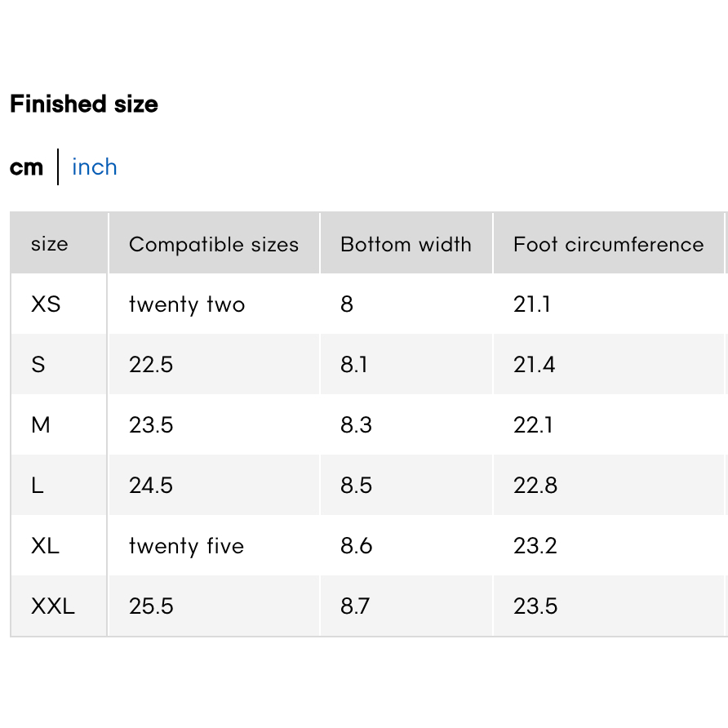Click the Bottom width column header

406,243
